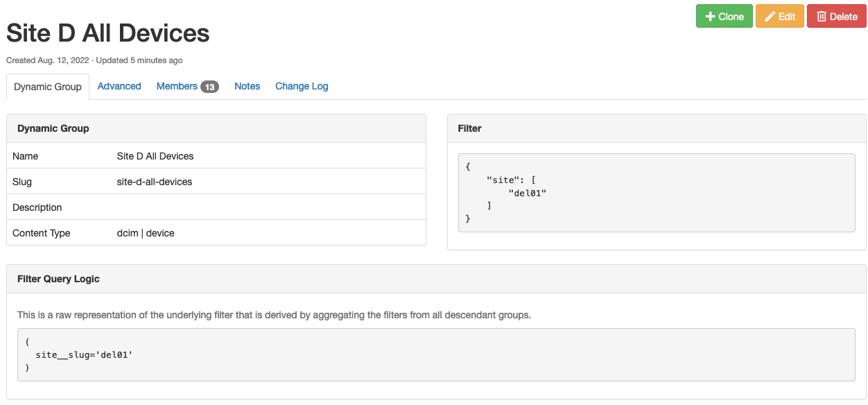Go to the Notes tab
Viewport: 868px width, 405px height.
247,86
